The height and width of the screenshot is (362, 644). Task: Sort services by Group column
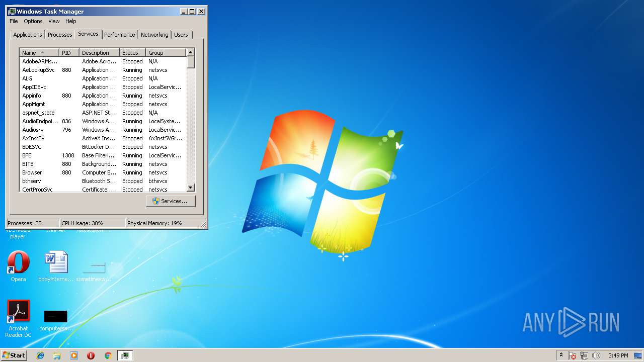pos(166,53)
